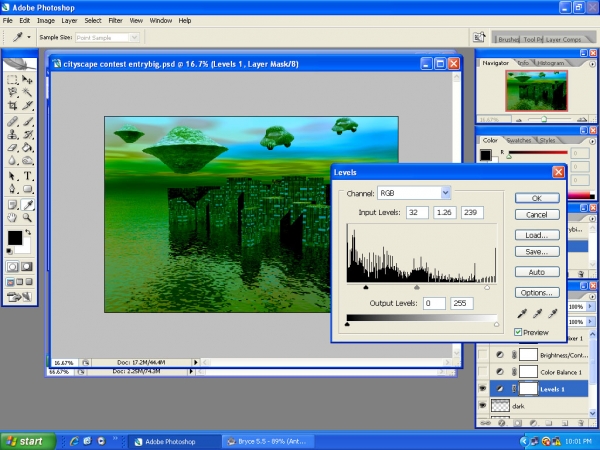Screen dimensions: 600x450
Task: Open the Navigator panel menu arrow
Action: (592, 64)
